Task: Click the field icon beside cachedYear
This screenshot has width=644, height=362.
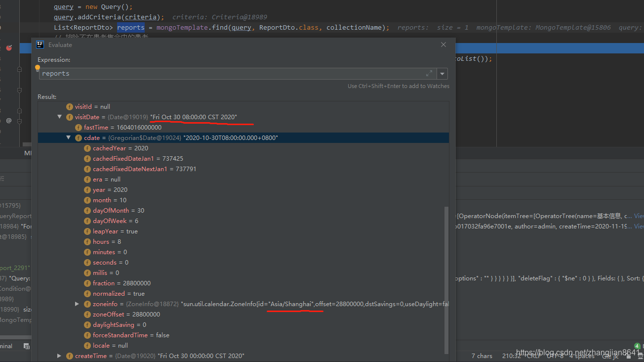Action: click(87, 148)
